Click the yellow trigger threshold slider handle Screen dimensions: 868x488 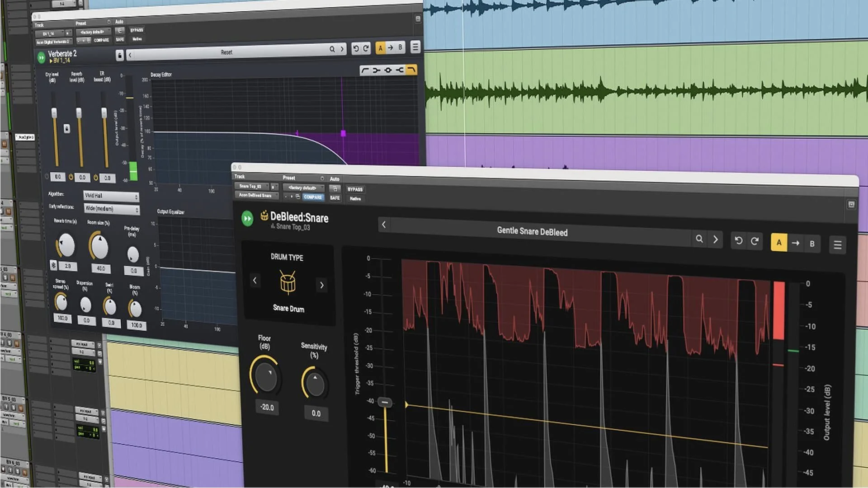pos(385,402)
